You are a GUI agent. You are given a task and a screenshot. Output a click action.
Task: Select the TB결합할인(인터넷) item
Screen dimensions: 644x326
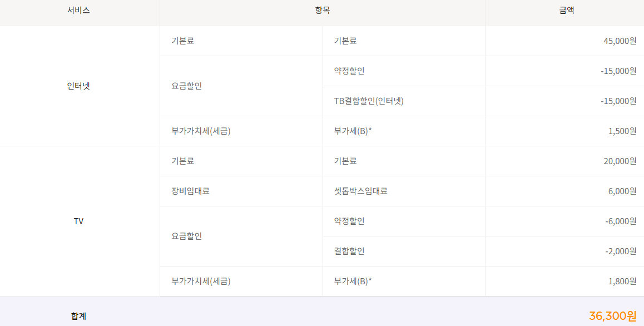(369, 101)
